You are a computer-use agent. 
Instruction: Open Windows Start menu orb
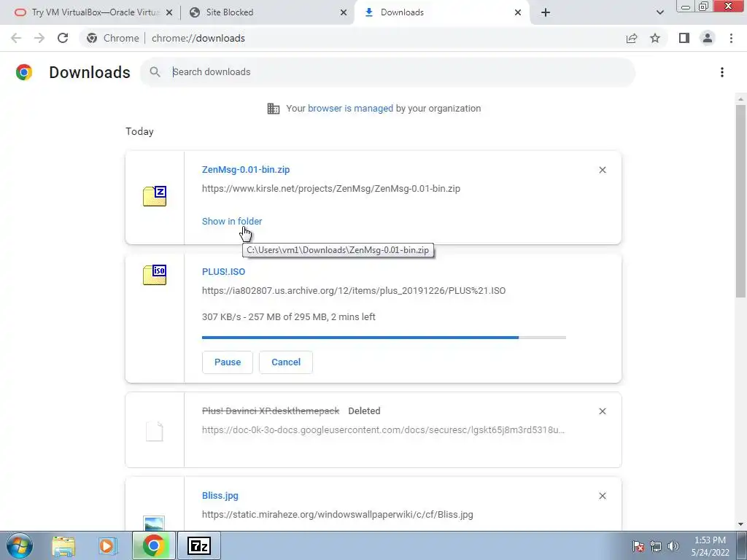[x=20, y=545]
